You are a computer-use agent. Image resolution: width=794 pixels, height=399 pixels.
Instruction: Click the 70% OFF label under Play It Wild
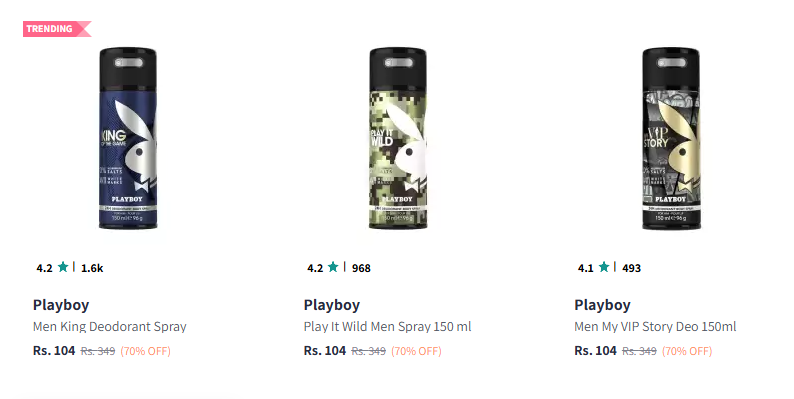[416, 351]
